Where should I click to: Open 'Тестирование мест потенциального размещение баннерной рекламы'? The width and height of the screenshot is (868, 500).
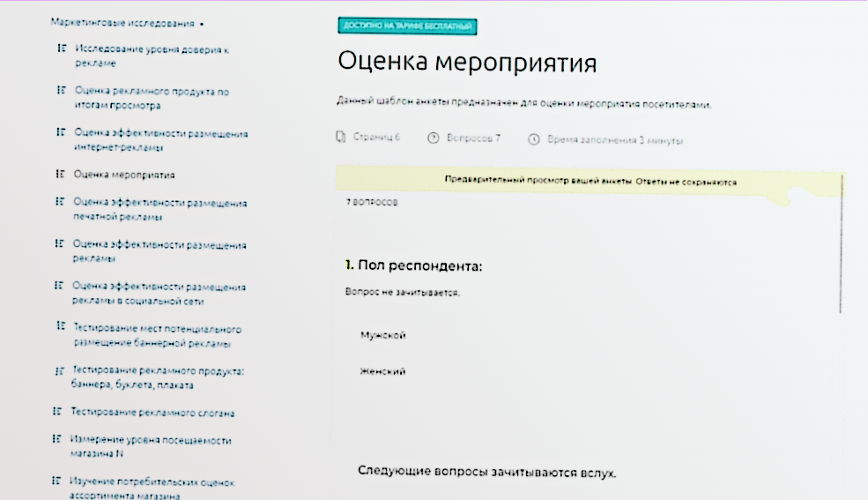[x=157, y=336]
